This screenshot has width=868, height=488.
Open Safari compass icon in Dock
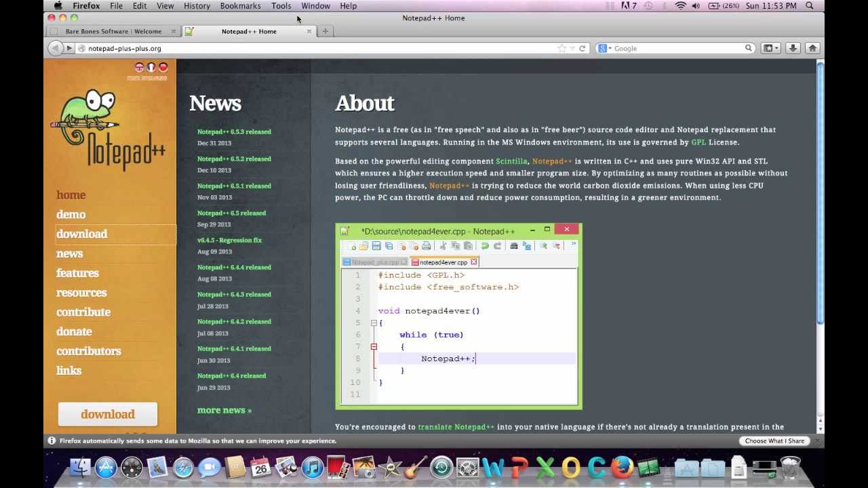[183, 468]
